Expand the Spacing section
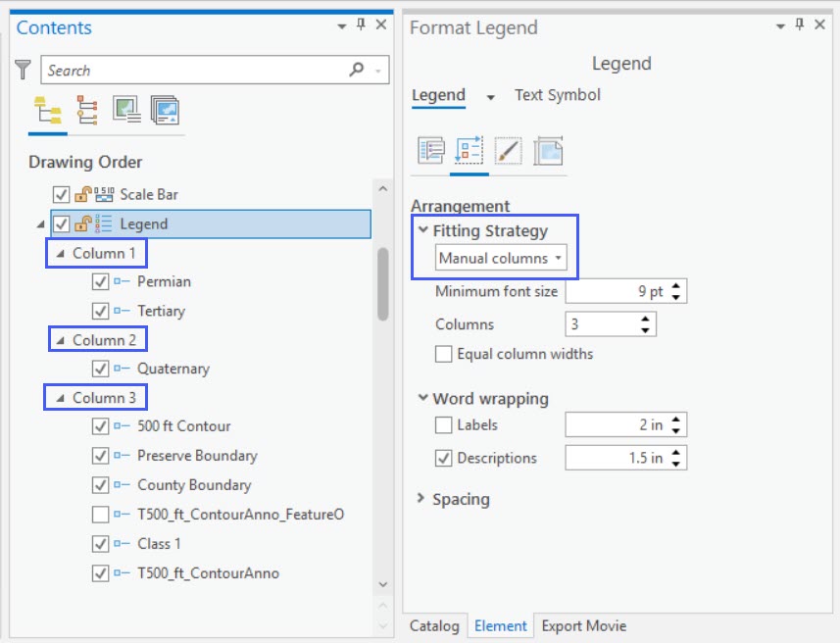The height and width of the screenshot is (643, 840). tap(420, 498)
